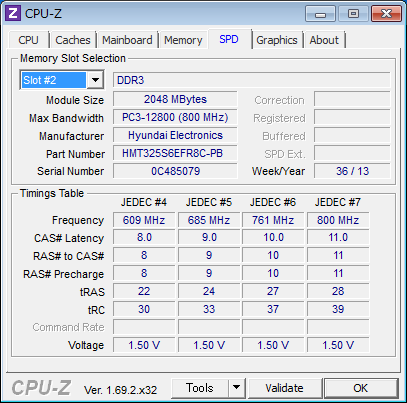Click the Validate button
The height and width of the screenshot is (403, 407).
click(x=284, y=388)
